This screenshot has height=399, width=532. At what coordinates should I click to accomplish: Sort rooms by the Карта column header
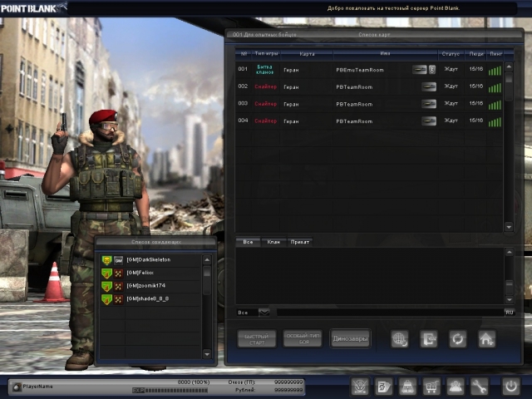pyautogui.click(x=307, y=54)
